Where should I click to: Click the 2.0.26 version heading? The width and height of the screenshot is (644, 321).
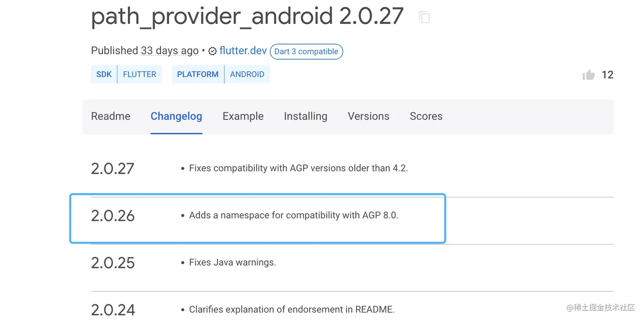tap(113, 216)
